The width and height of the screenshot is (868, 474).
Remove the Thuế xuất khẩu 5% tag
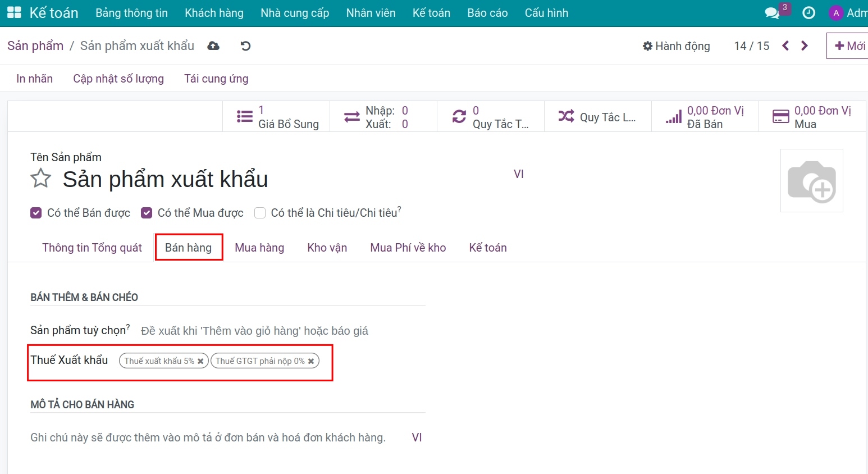[x=200, y=361]
